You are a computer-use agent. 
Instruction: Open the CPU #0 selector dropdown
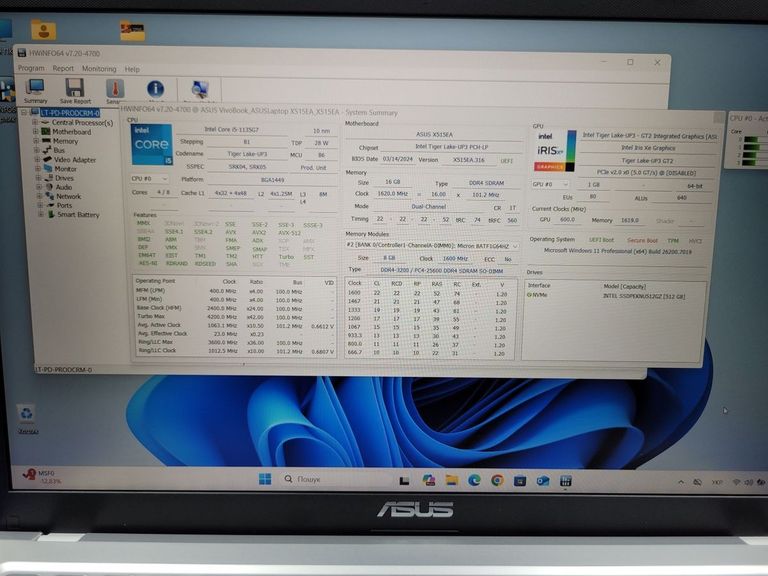click(149, 179)
